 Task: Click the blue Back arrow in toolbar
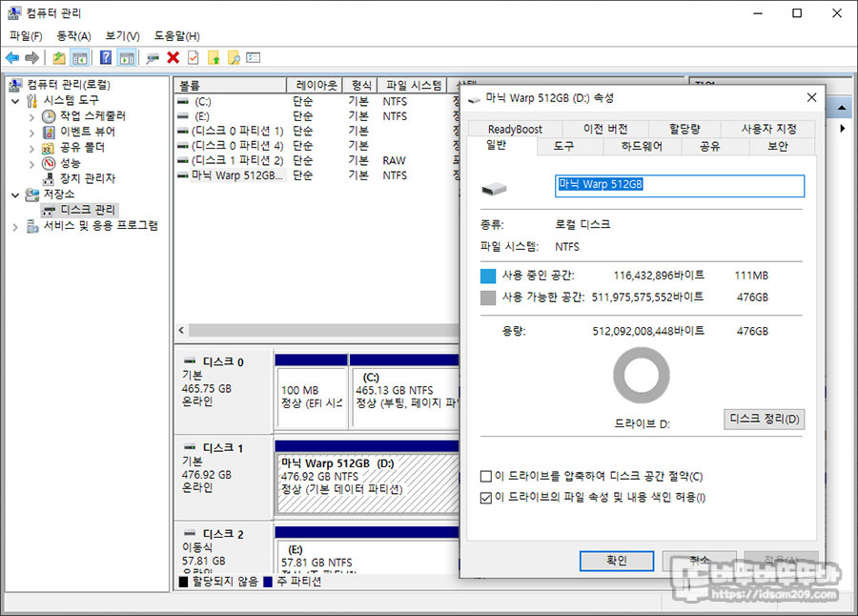(12, 57)
